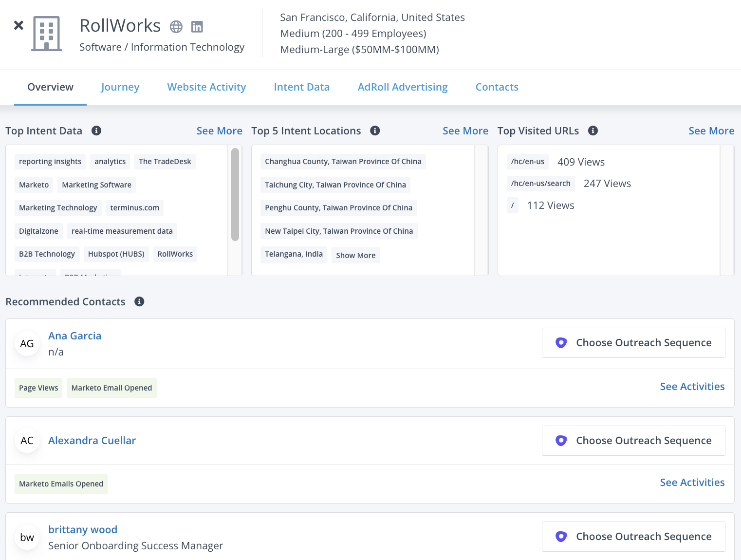Expand Show More in intent locations
This screenshot has width=741, height=560.
[x=355, y=255]
